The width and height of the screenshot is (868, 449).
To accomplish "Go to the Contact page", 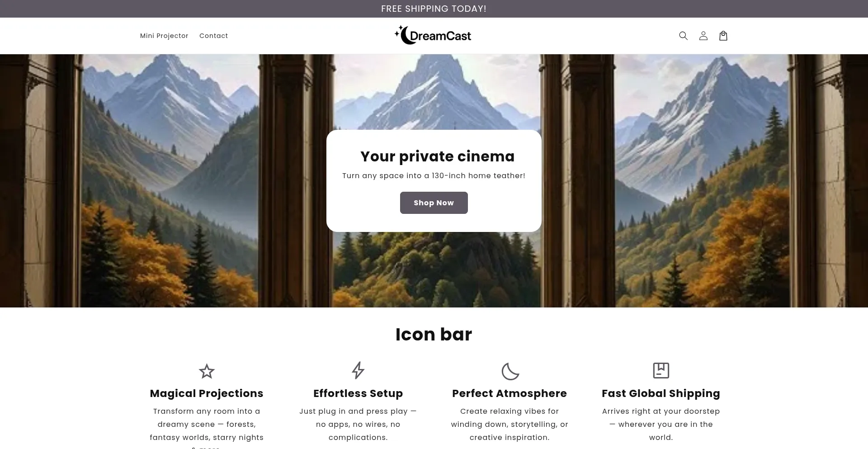I will click(213, 36).
